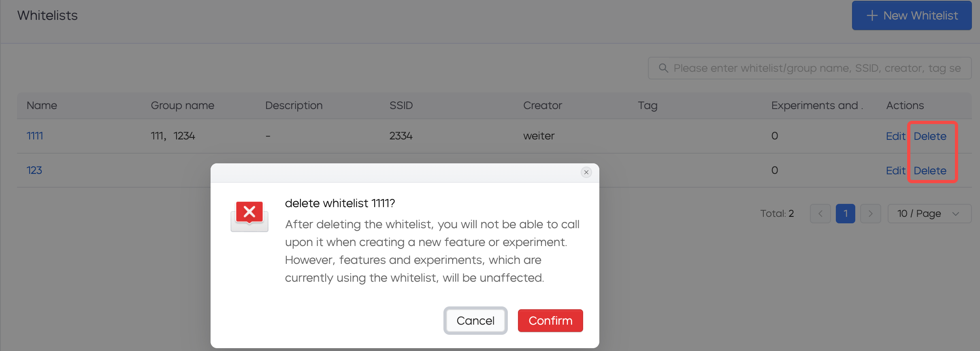Click the plus icon on New Whitelist
Viewport: 980px width, 351px height.
pos(872,15)
